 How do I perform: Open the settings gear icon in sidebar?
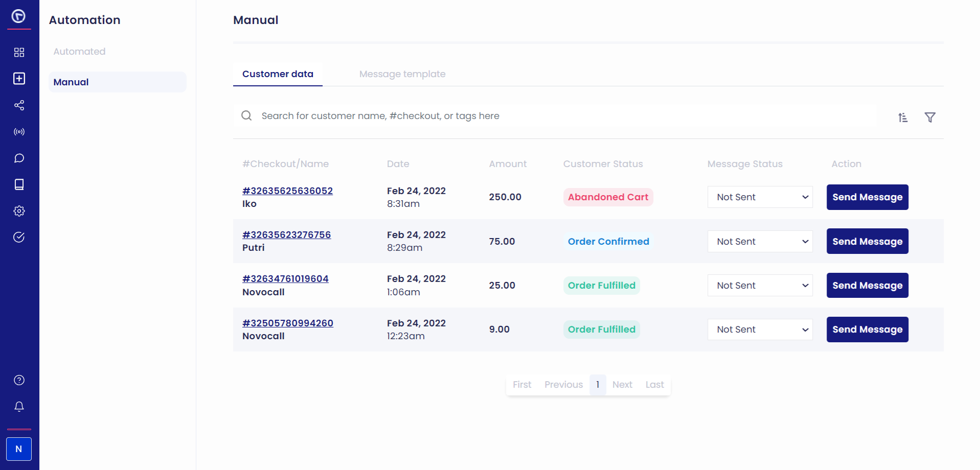point(19,211)
